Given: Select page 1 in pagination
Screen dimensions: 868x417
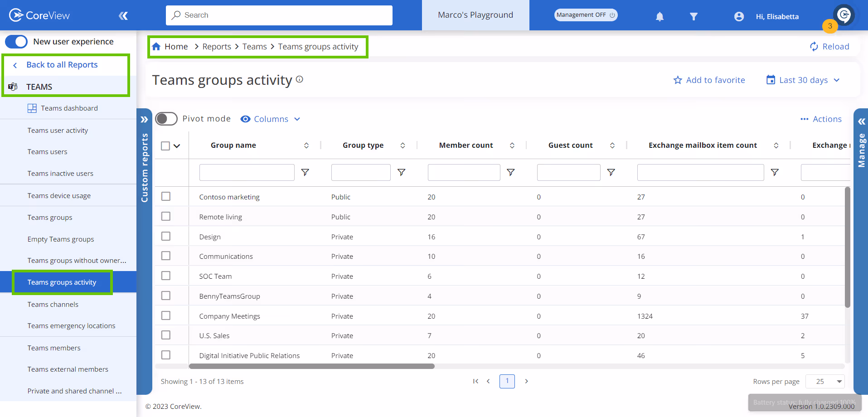Looking at the screenshot, I should point(507,381).
